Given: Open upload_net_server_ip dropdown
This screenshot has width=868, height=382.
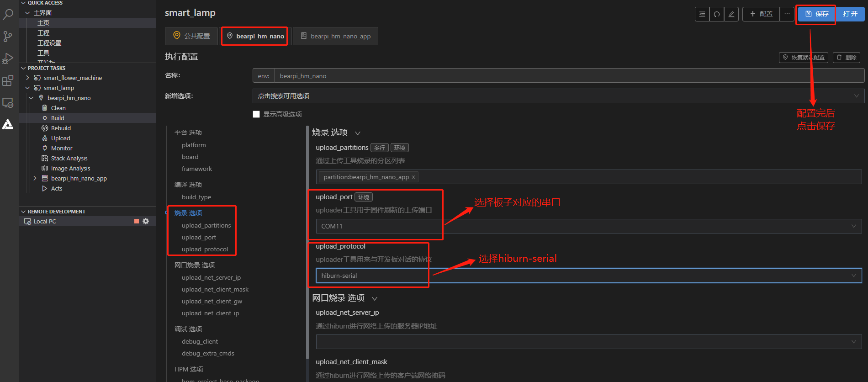Looking at the screenshot, I should click(589, 342).
